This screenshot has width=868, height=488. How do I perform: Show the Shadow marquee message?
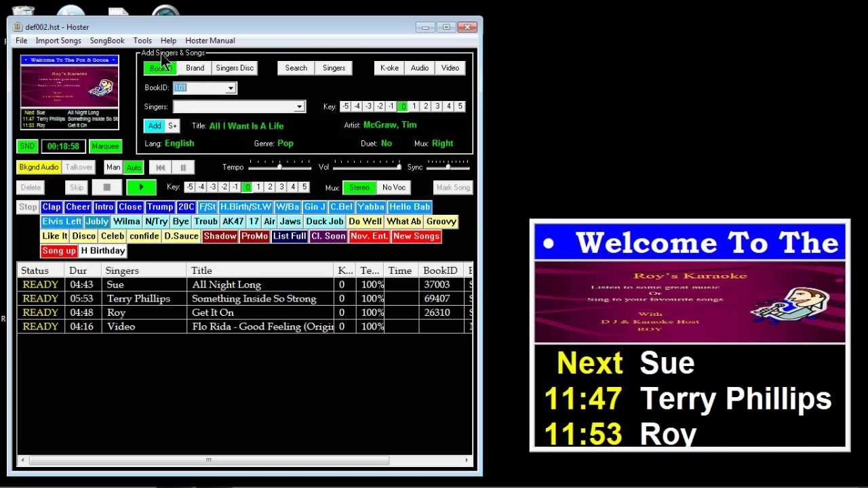[220, 237]
